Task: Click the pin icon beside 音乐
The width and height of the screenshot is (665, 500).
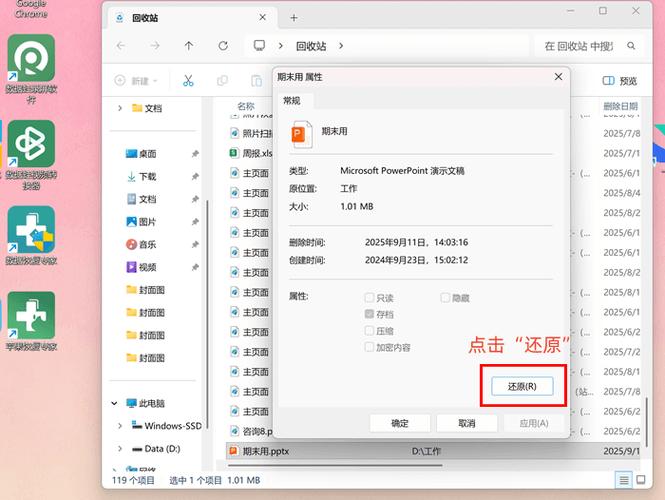Action: pos(195,244)
